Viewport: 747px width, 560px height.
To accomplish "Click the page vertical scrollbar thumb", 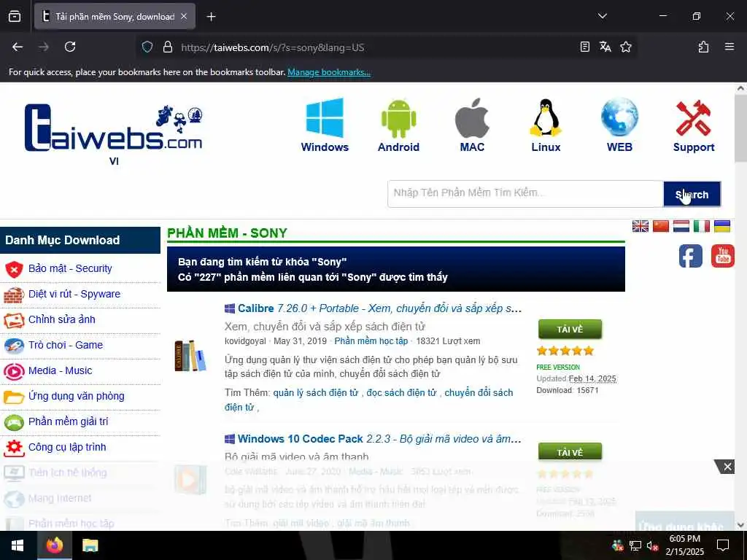I will 740,128.
